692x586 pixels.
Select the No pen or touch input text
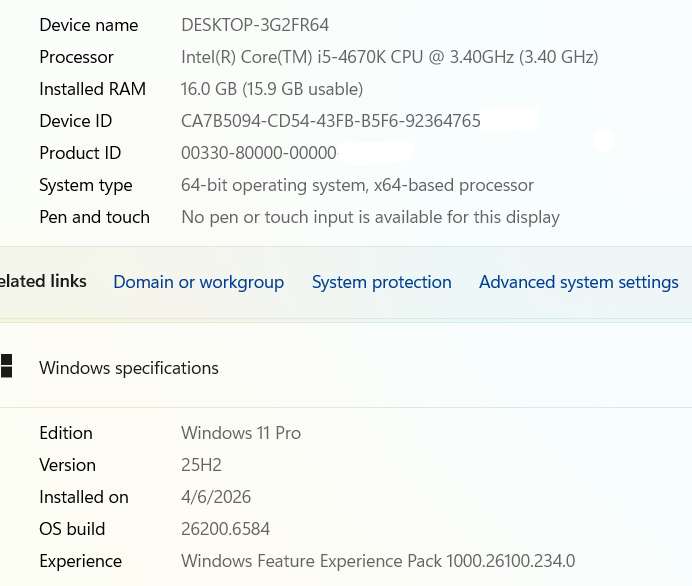pyautogui.click(x=371, y=217)
